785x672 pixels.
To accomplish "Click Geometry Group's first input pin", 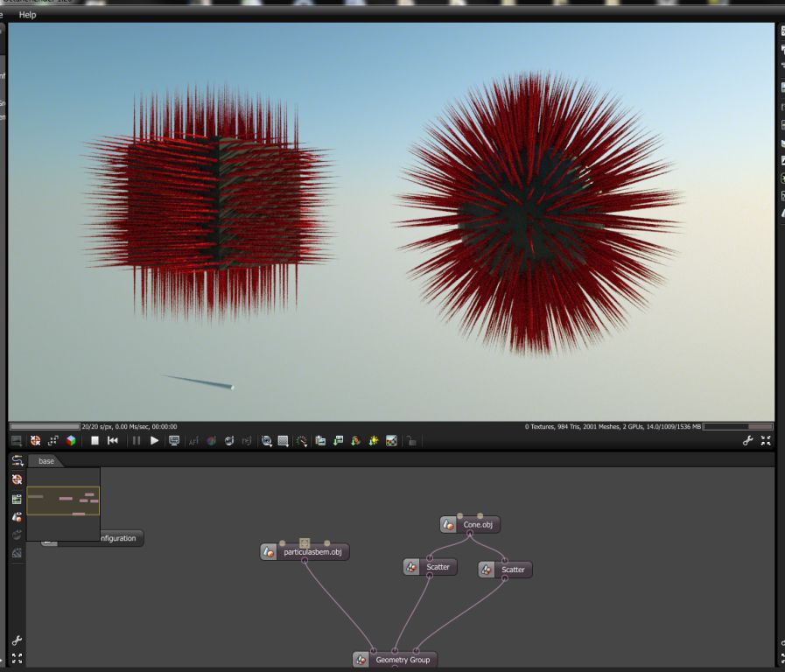I will tap(374, 651).
